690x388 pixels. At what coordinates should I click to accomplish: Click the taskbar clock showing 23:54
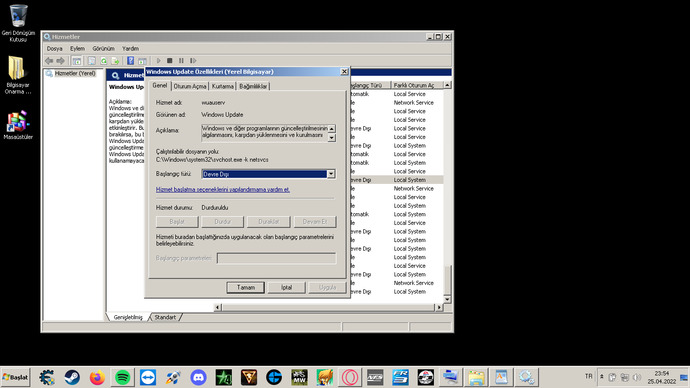661,377
